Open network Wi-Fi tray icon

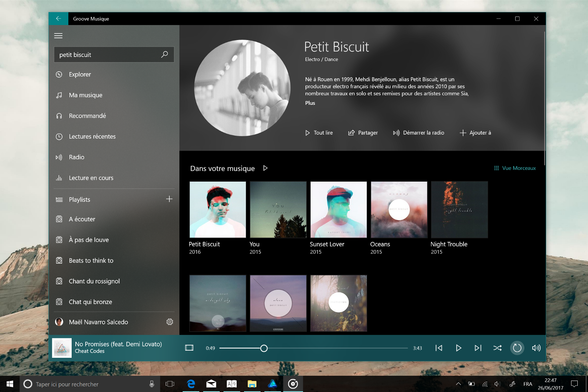(485, 384)
